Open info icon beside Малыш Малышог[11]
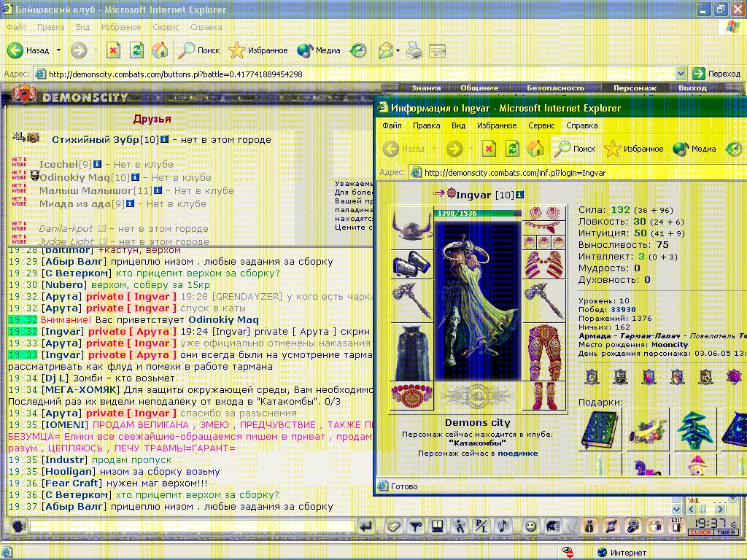 click(x=158, y=190)
